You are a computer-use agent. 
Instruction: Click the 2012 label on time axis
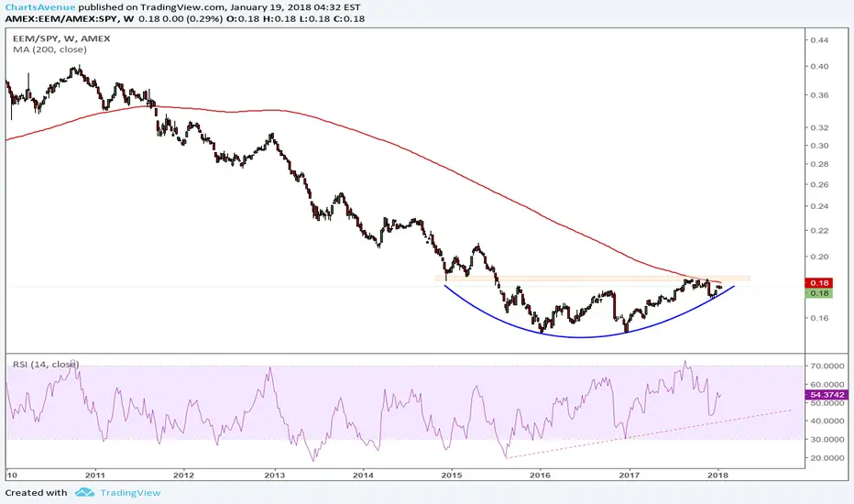tap(183, 475)
